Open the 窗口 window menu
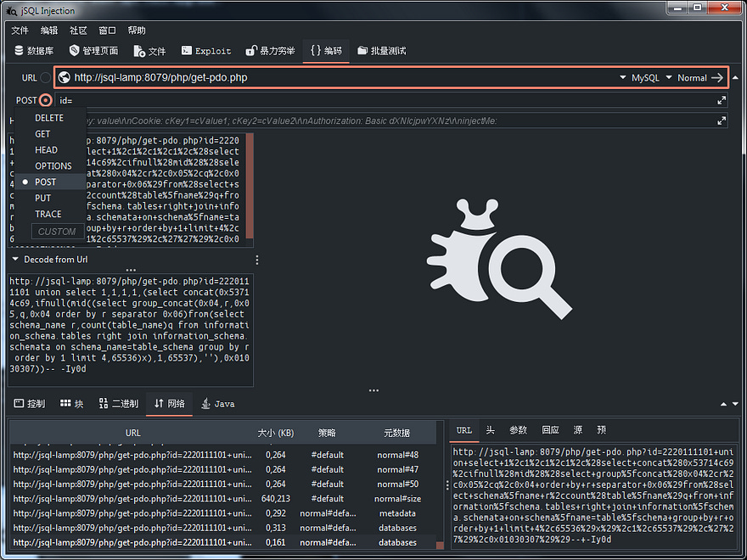747x560 pixels. click(x=107, y=31)
